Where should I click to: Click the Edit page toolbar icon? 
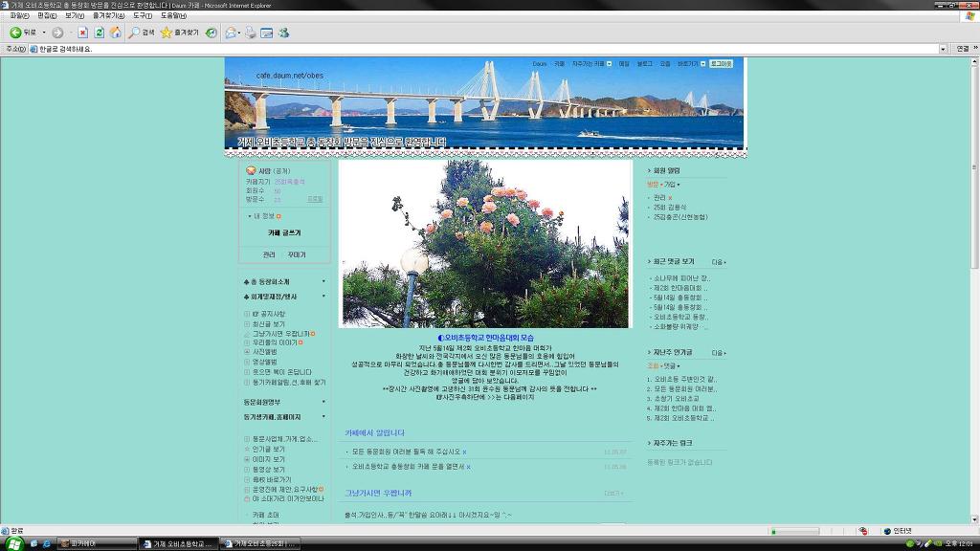267,33
